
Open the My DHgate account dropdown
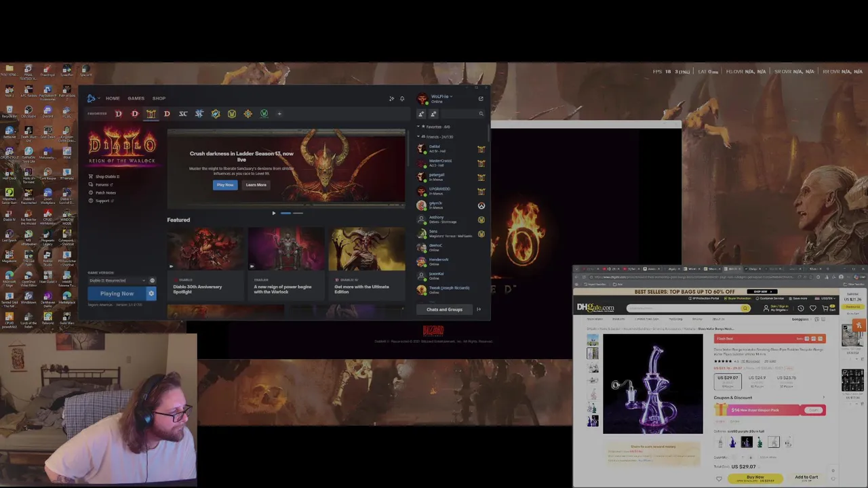coord(780,308)
